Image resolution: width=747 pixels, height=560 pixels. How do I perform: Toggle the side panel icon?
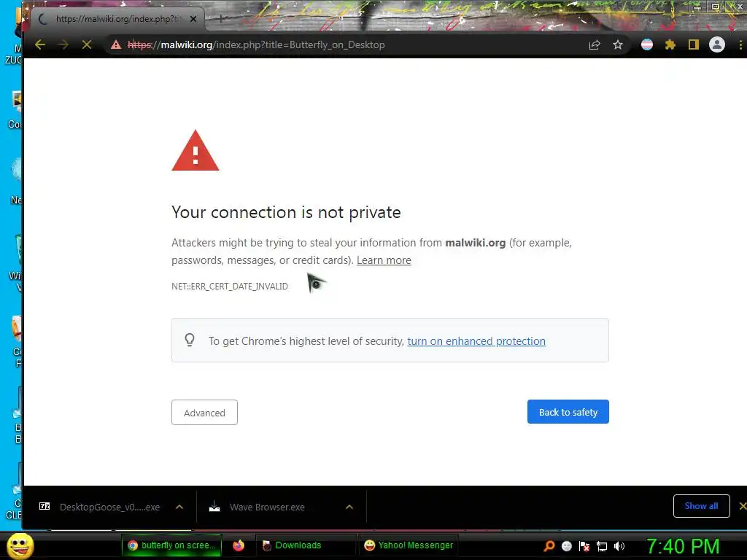click(694, 44)
